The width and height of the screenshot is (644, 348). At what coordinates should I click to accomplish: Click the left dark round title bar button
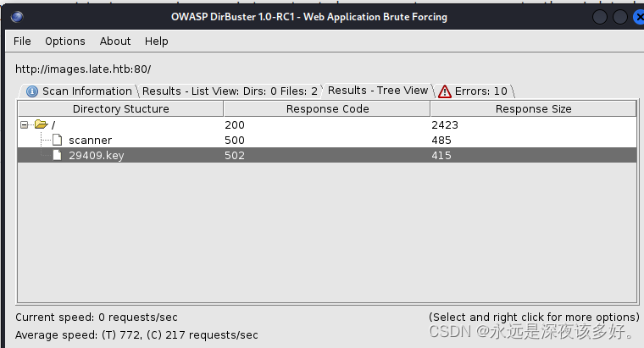click(x=600, y=17)
